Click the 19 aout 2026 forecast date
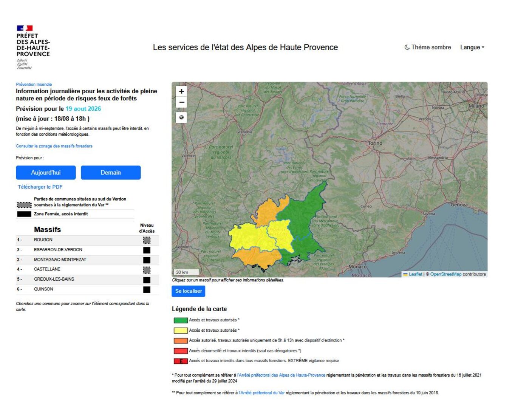Image resolution: width=532 pixels, height=411 pixels. (x=83, y=109)
